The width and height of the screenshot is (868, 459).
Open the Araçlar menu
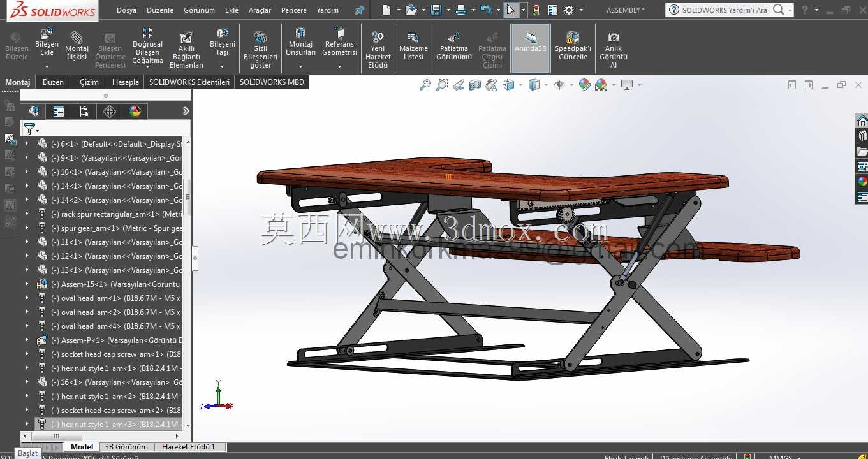click(x=260, y=10)
